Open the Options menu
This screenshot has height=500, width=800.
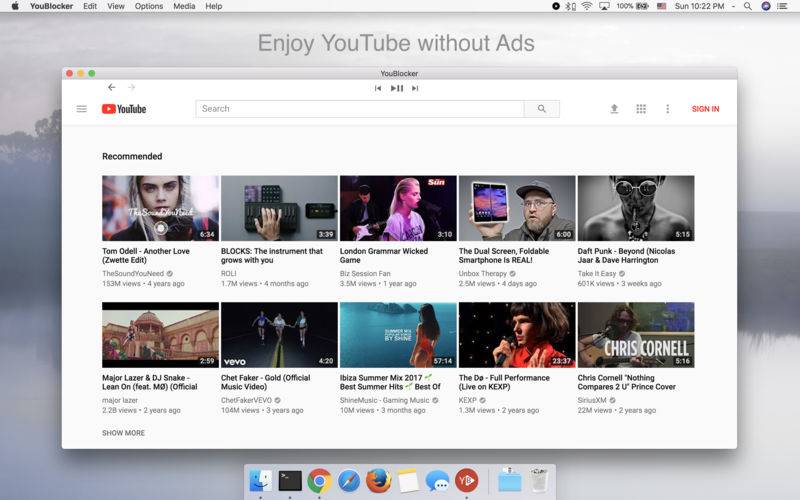tap(149, 6)
